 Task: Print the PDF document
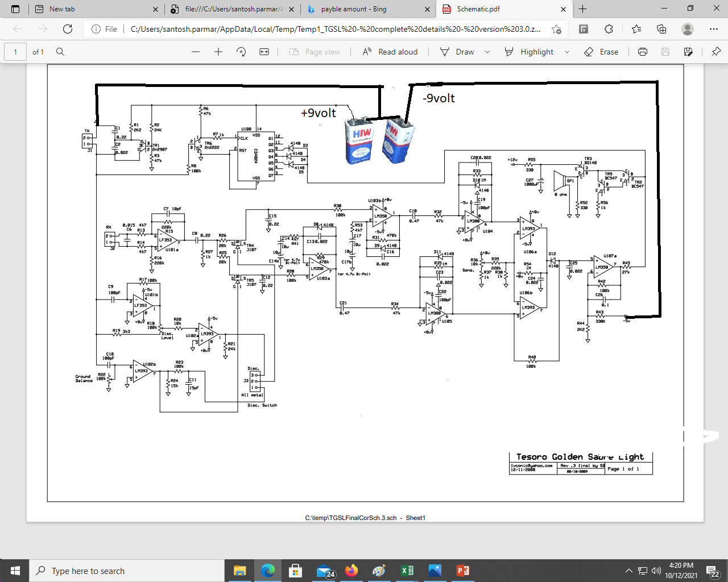coord(643,52)
